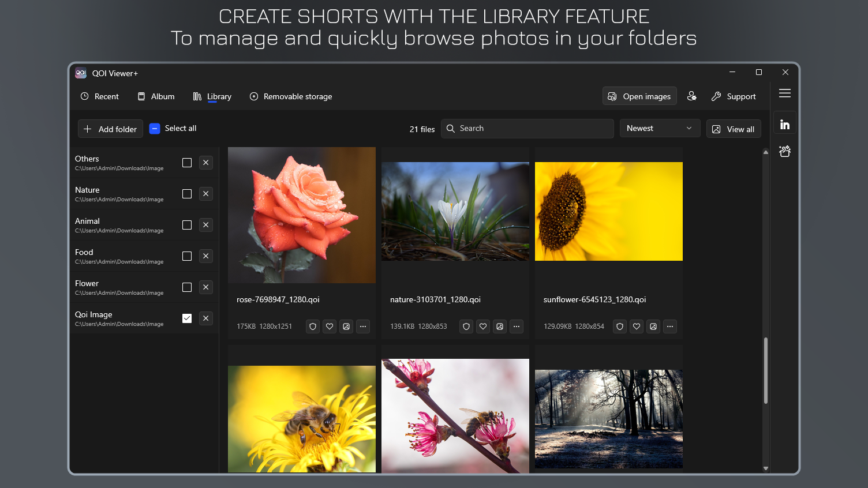
Task: Favorite the sunflower image with heart icon
Action: tap(637, 326)
